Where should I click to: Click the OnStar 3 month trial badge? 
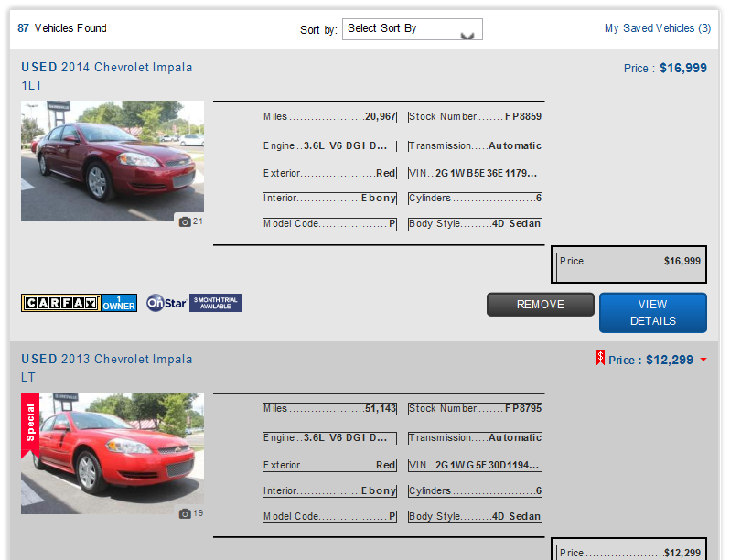tap(194, 303)
